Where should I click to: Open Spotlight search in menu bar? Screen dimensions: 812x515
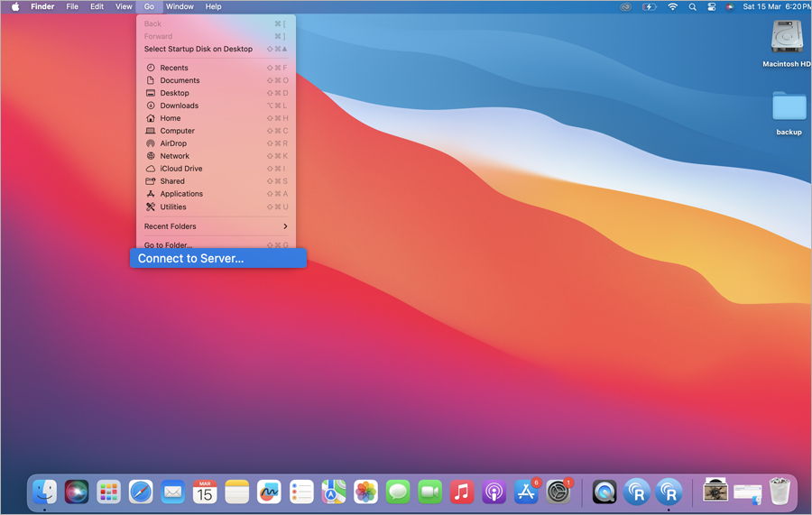click(x=692, y=6)
